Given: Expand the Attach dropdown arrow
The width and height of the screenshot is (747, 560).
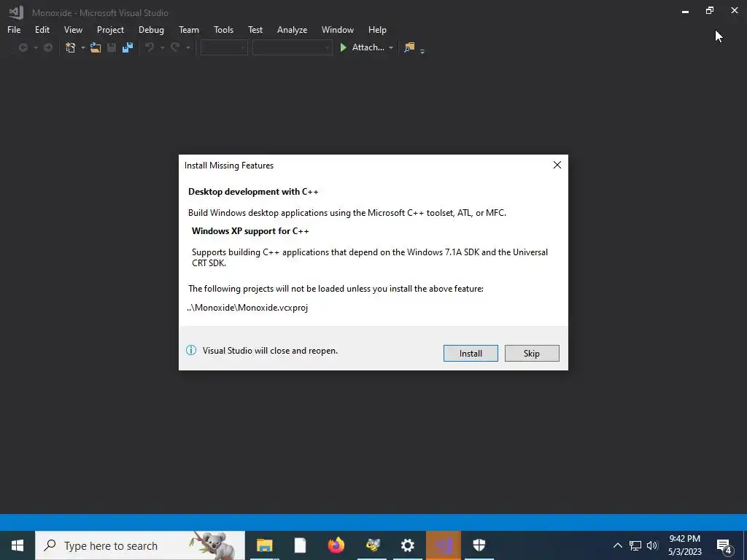Looking at the screenshot, I should (391, 47).
